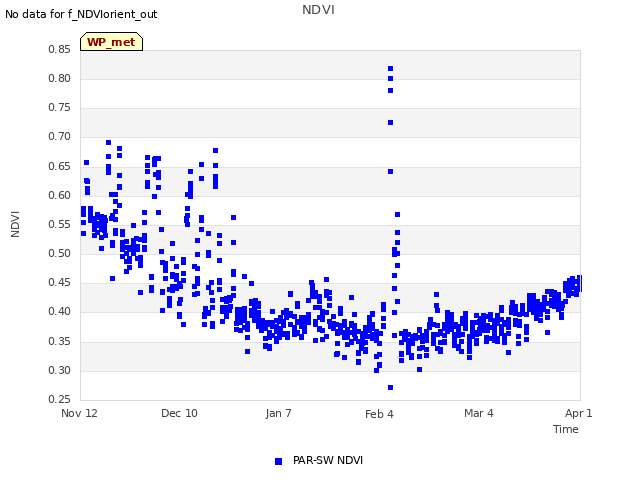Click the Time axis label
Viewport: 640px width, 480px height.
[566, 429]
